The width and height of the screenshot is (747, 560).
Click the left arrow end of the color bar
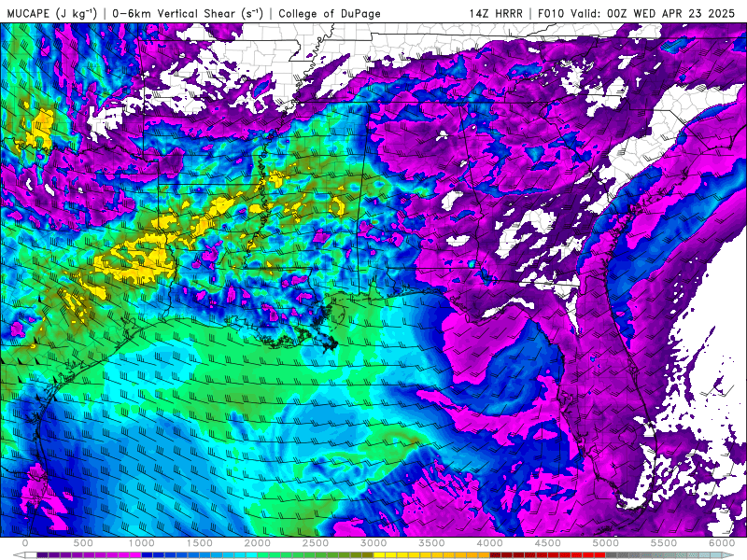tap(19, 555)
